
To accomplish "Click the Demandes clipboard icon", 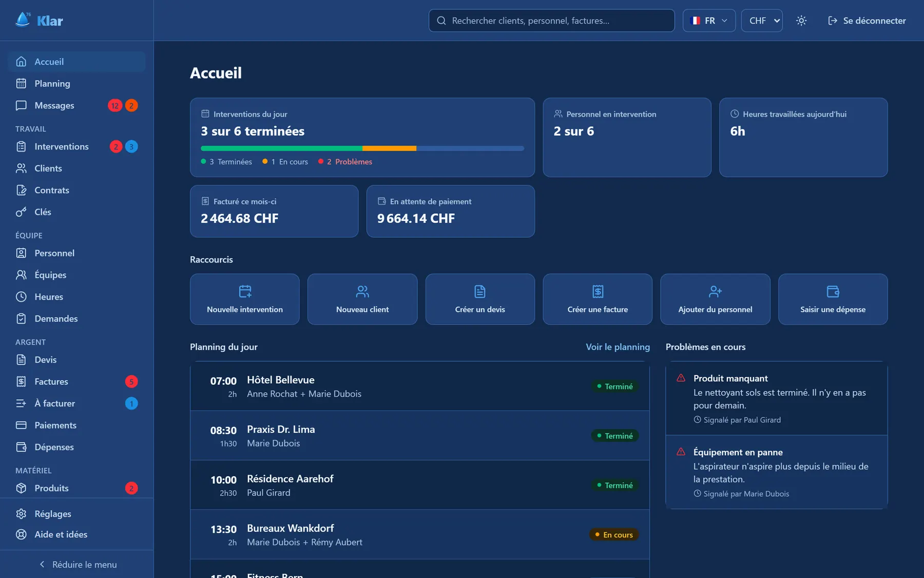I will (21, 319).
